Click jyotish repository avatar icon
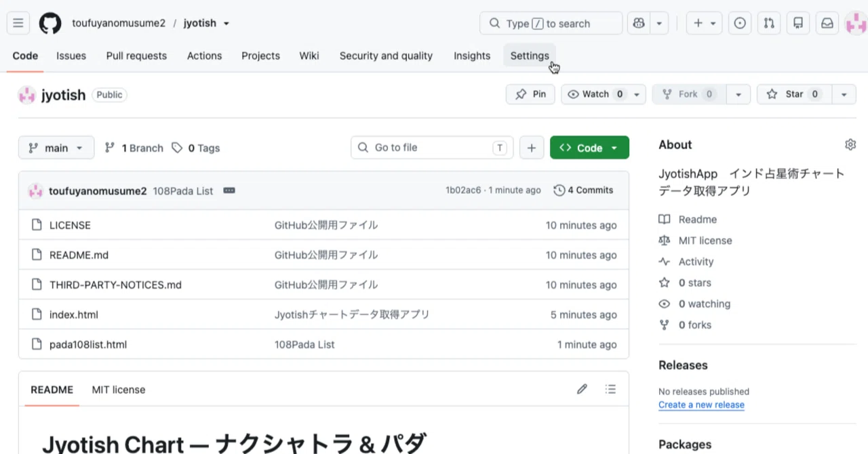Image resolution: width=868 pixels, height=454 pixels. click(x=27, y=95)
